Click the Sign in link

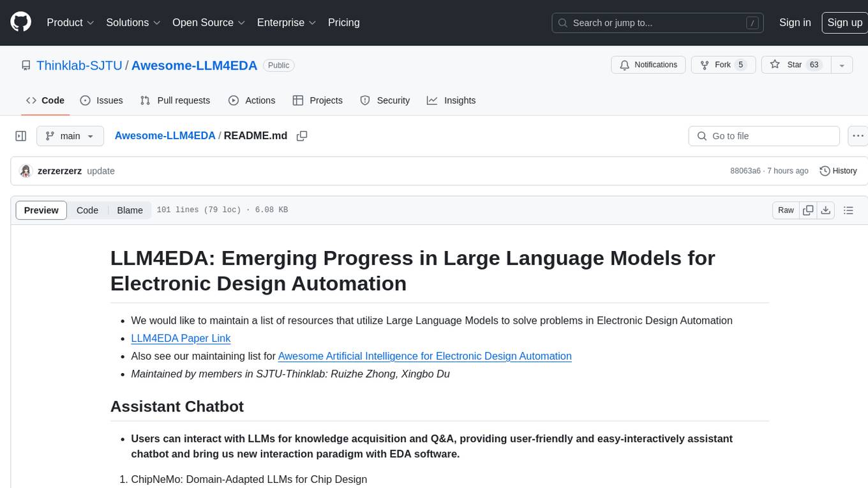tap(795, 22)
